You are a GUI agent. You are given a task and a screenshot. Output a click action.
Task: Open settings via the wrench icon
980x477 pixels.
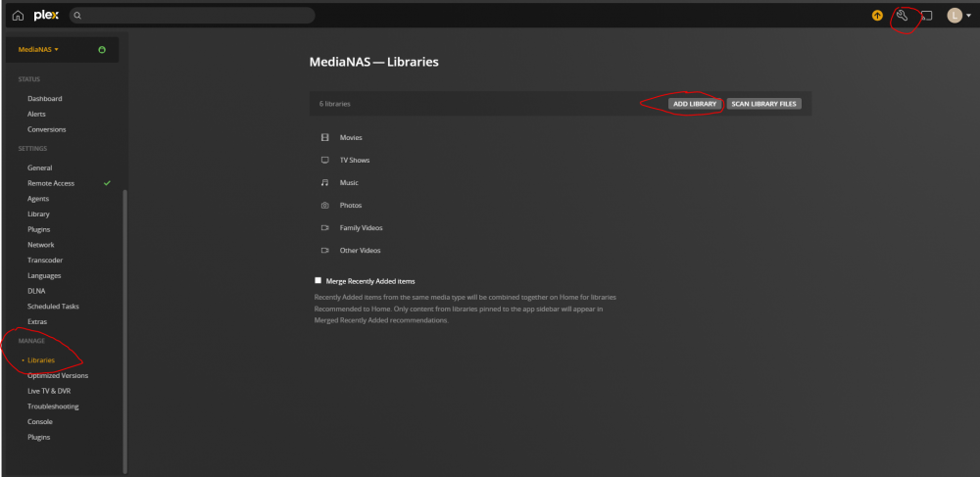point(902,16)
